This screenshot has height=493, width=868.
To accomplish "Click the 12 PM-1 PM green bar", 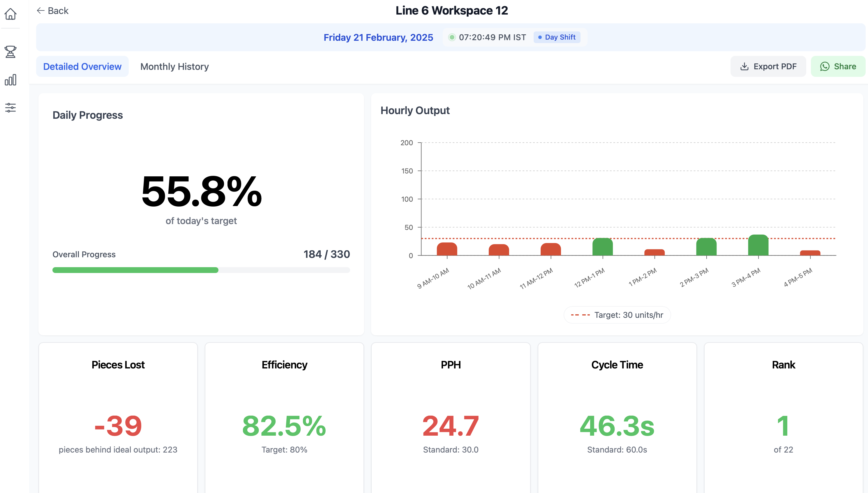I will (602, 247).
